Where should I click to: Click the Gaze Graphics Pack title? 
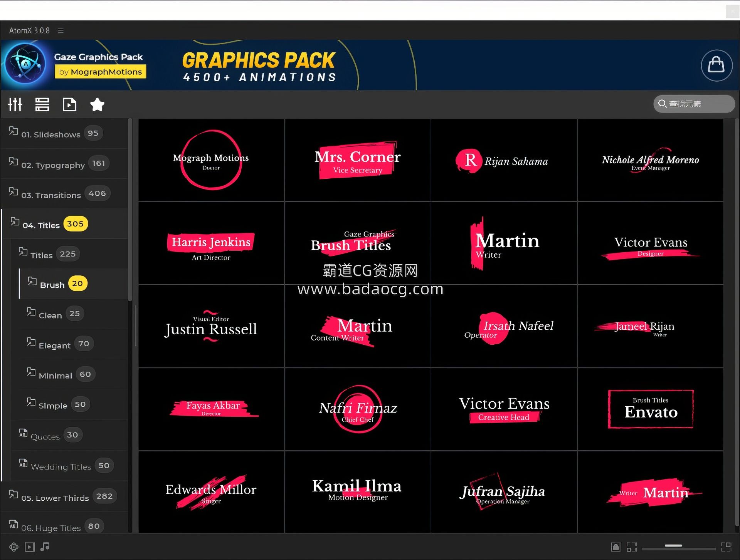coord(98,57)
